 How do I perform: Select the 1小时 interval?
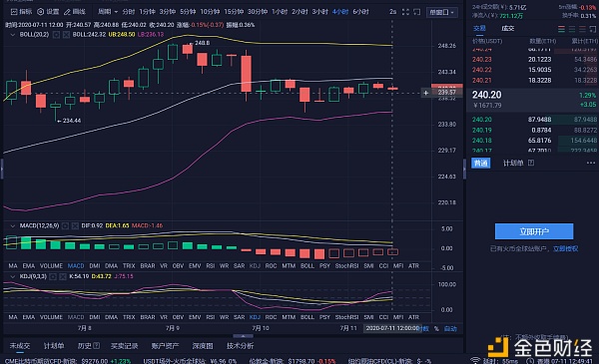pos(280,12)
